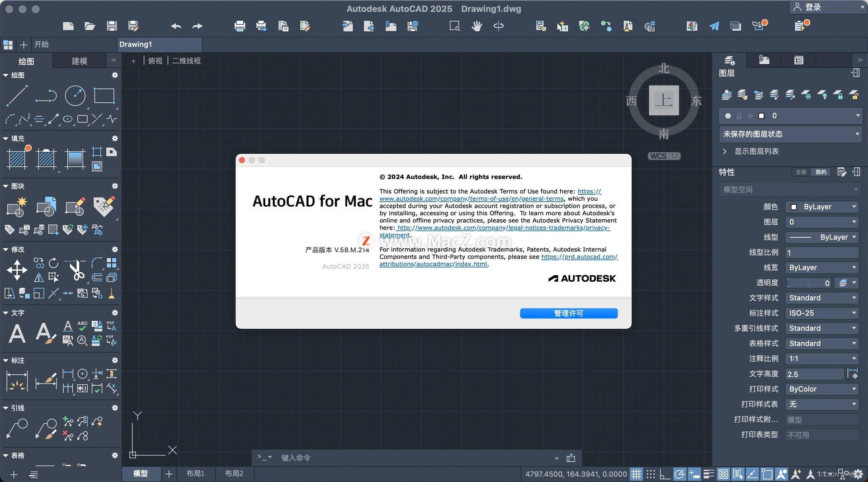Save the drawing using the floppy icon
Image resolution: width=868 pixels, height=482 pixels.
[x=112, y=26]
